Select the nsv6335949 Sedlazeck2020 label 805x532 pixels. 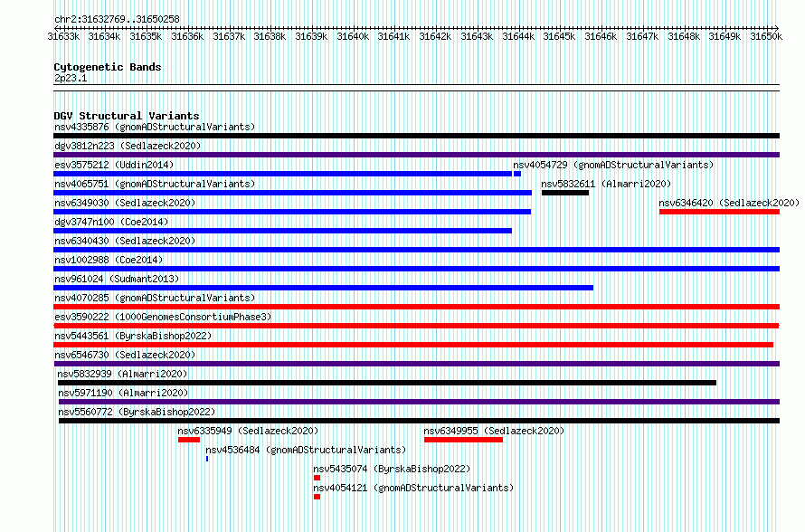click(248, 431)
